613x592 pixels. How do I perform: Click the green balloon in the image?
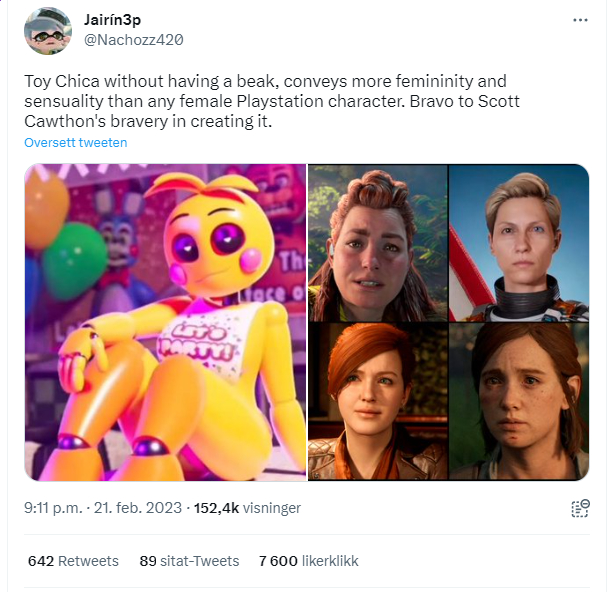tap(74, 261)
